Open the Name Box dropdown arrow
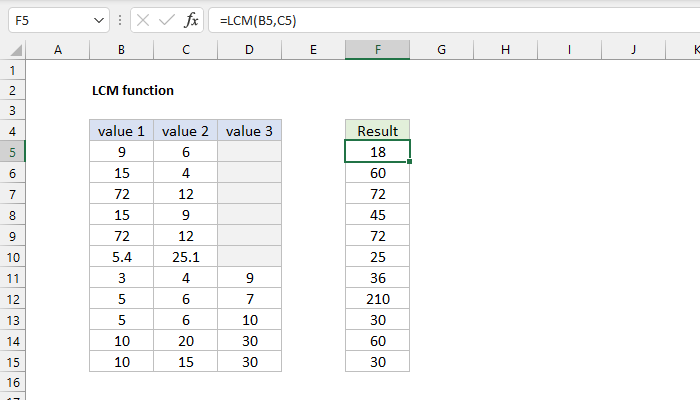The height and width of the screenshot is (400, 700). point(99,21)
